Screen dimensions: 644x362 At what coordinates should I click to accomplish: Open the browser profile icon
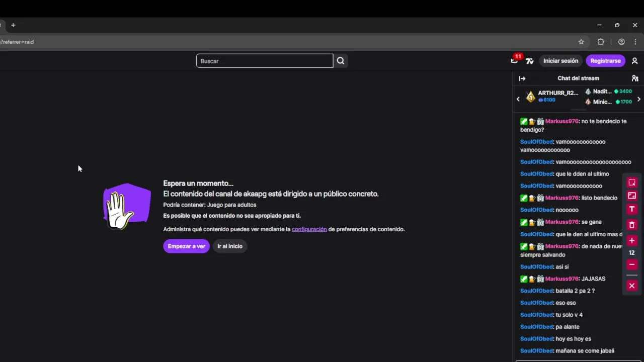621,42
